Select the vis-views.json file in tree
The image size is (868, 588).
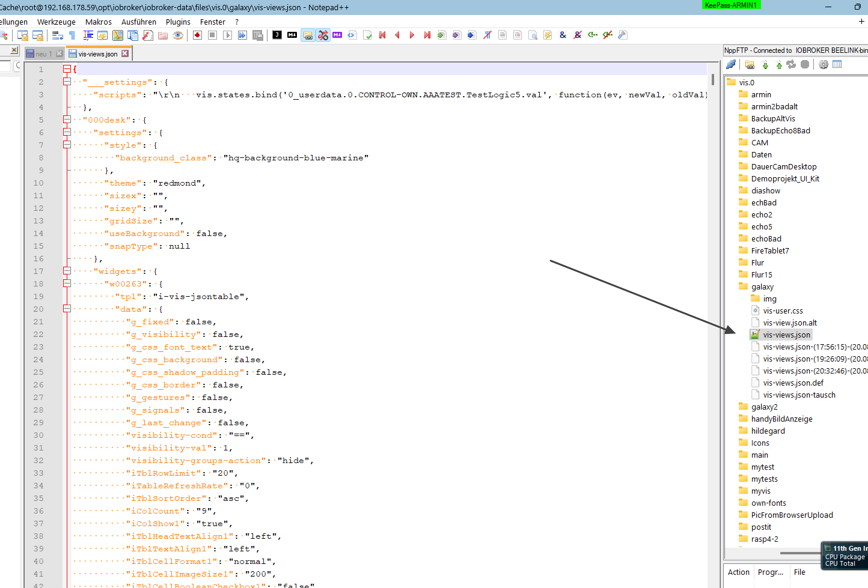(787, 335)
